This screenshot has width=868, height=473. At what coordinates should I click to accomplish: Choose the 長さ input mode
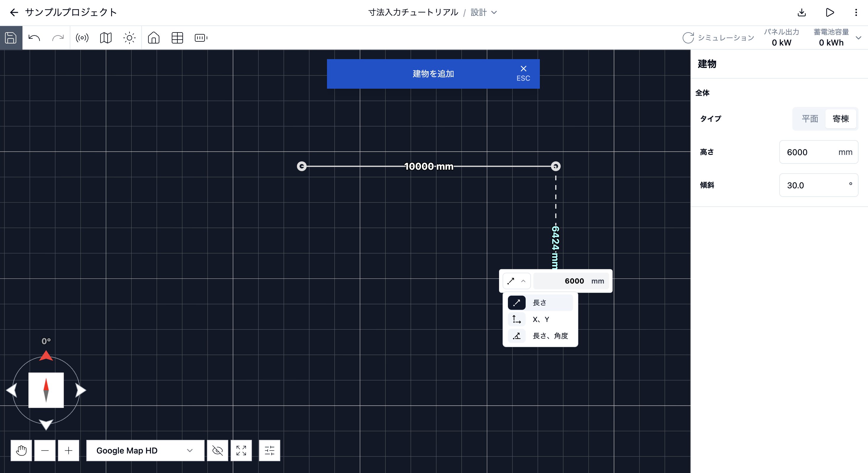click(x=540, y=302)
